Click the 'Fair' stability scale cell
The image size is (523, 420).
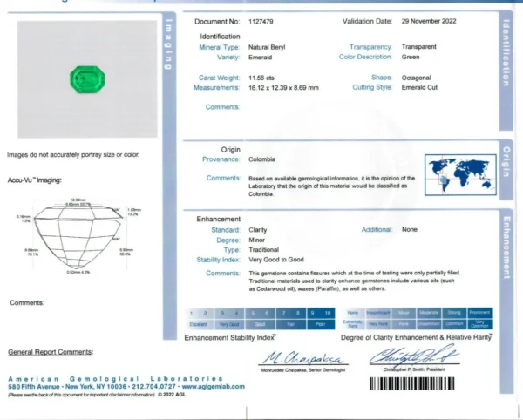click(290, 324)
